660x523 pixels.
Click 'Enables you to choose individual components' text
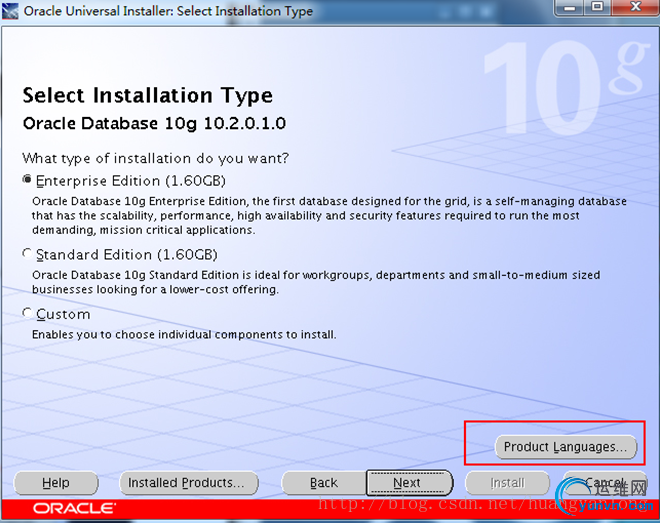point(184,335)
